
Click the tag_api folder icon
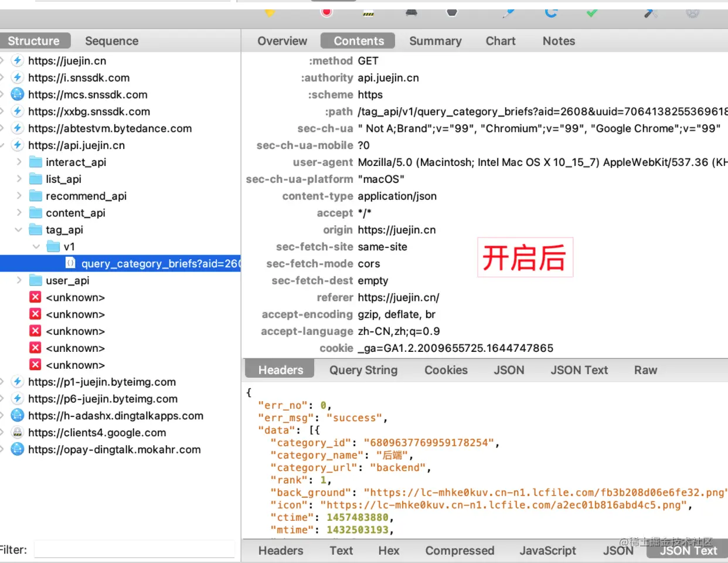(36, 229)
